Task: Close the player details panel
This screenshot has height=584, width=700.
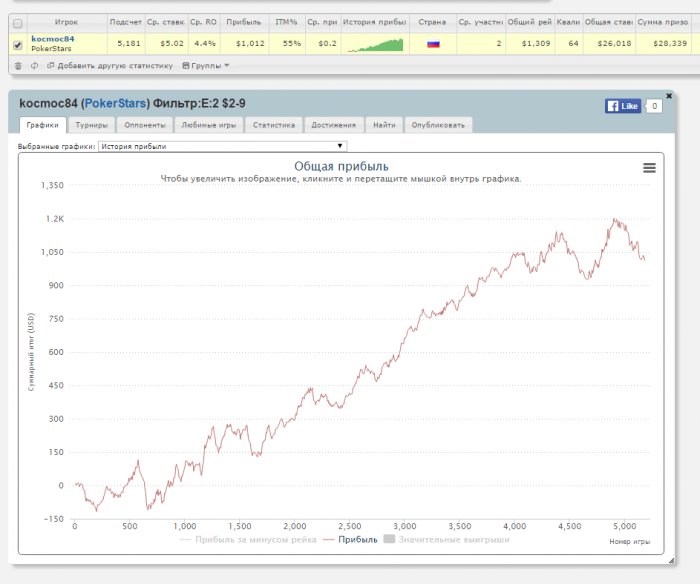Action: 669,96
